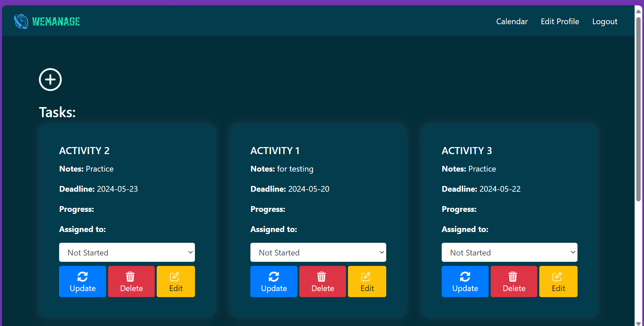Open Edit Profile from the navbar
Viewport: 644px width, 326px height.
(x=559, y=21)
